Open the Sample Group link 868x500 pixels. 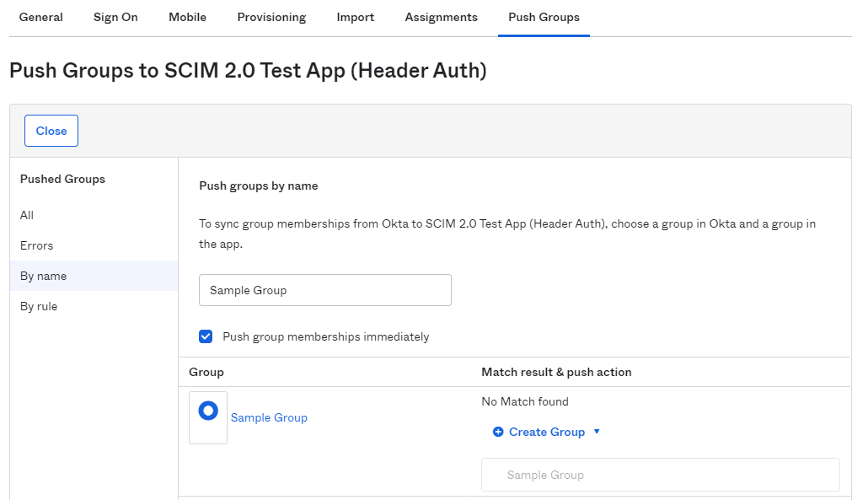point(269,417)
